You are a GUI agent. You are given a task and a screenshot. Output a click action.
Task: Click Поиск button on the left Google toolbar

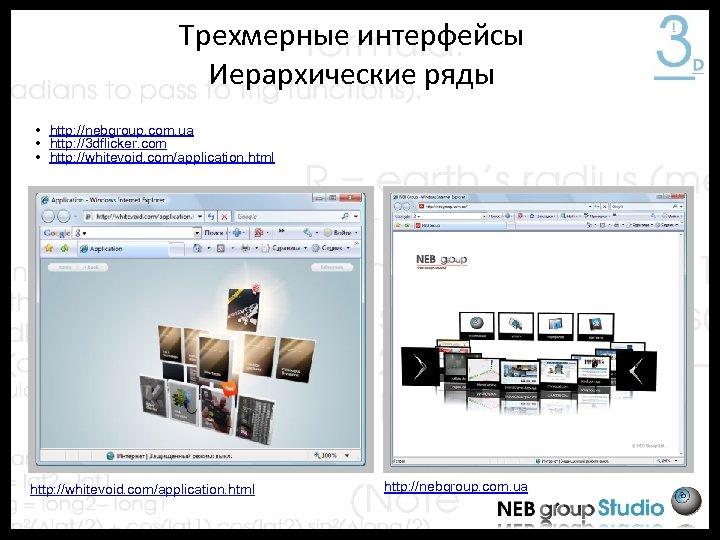pos(214,233)
